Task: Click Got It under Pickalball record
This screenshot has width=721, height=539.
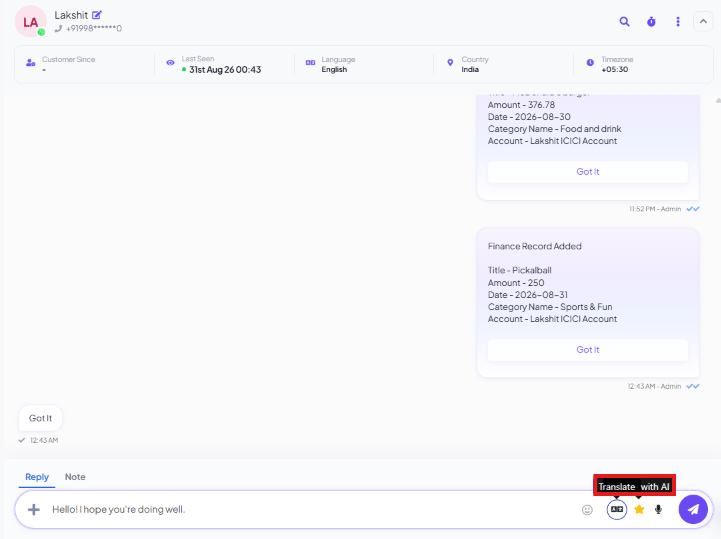Action: (x=588, y=350)
